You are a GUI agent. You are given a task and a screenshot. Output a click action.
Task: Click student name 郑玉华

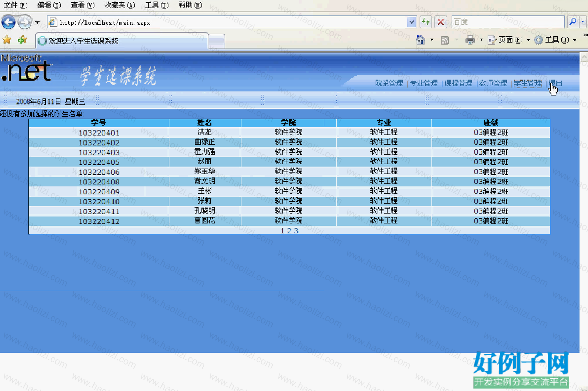(x=204, y=171)
